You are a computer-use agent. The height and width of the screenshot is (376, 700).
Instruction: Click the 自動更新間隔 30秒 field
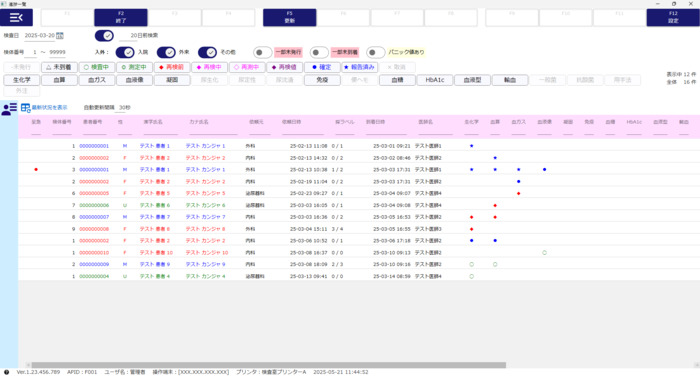point(125,108)
